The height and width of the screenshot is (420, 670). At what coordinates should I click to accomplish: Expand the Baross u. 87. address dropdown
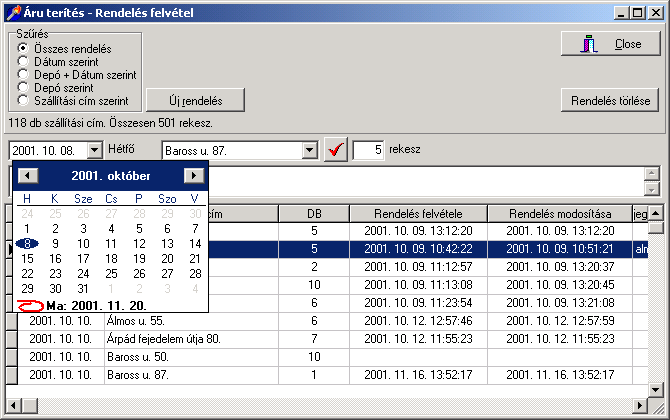(x=309, y=150)
